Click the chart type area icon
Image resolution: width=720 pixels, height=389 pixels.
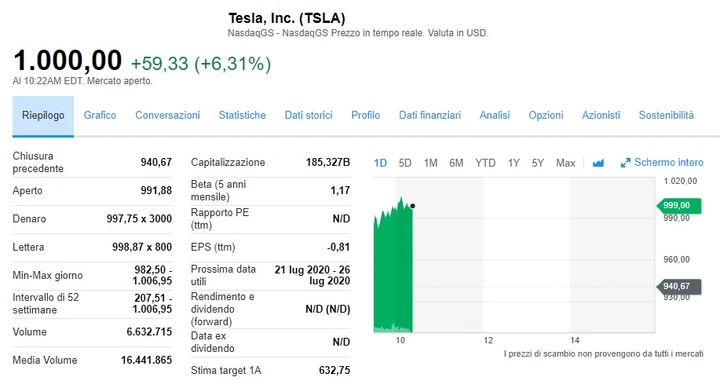pos(598,163)
